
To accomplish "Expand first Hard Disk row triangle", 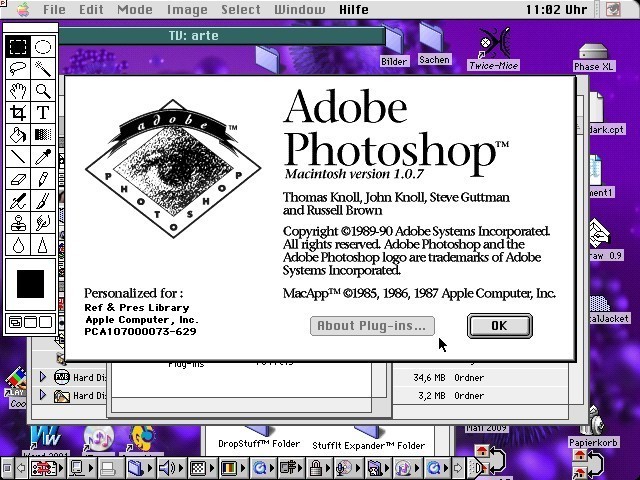I will pos(42,376).
